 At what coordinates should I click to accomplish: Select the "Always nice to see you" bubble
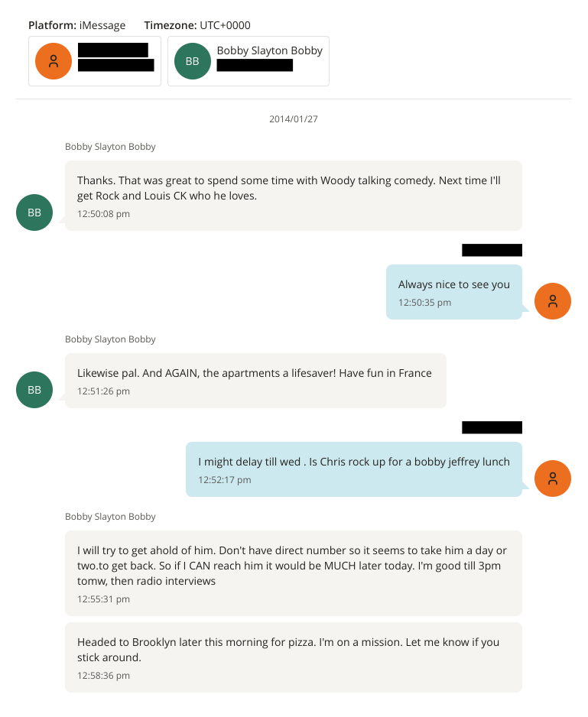453,284
